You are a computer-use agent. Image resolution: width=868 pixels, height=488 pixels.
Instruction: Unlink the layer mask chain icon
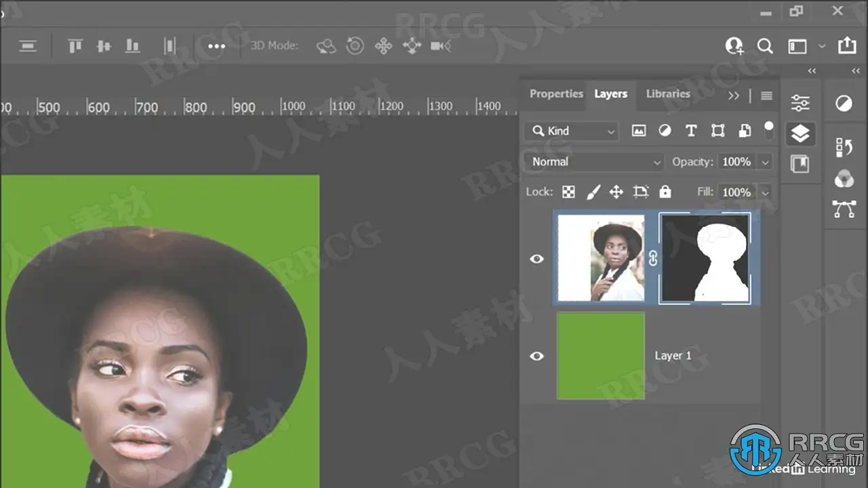tap(653, 258)
